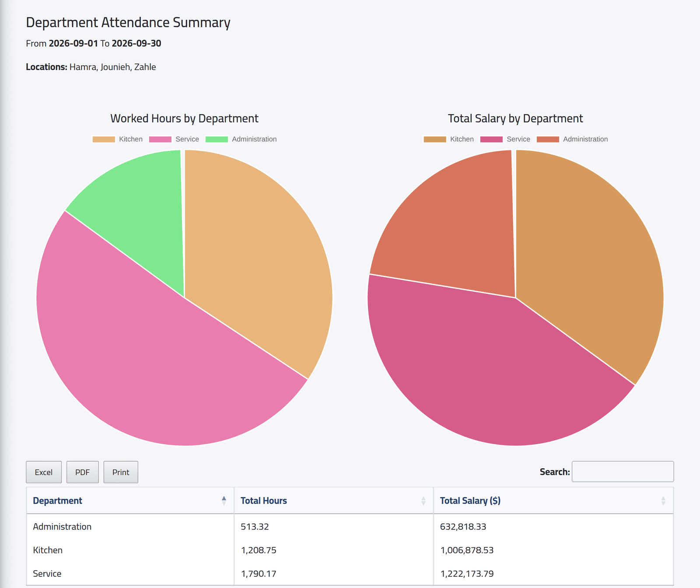Click the Total Salary by Department chart title

pos(515,118)
